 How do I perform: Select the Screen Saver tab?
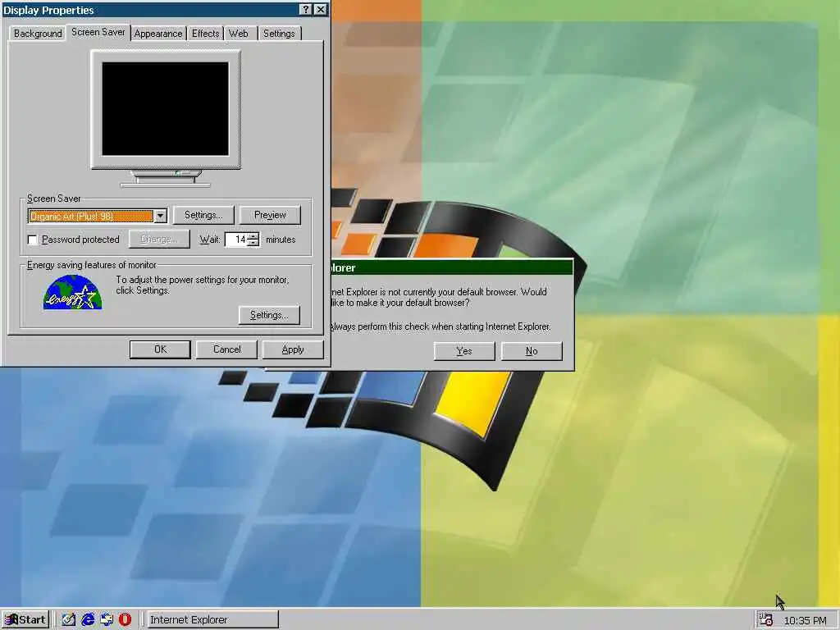click(x=98, y=32)
